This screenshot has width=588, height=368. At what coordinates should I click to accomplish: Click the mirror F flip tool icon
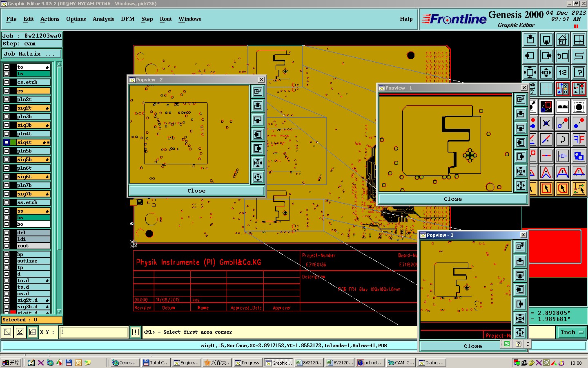pos(579,139)
